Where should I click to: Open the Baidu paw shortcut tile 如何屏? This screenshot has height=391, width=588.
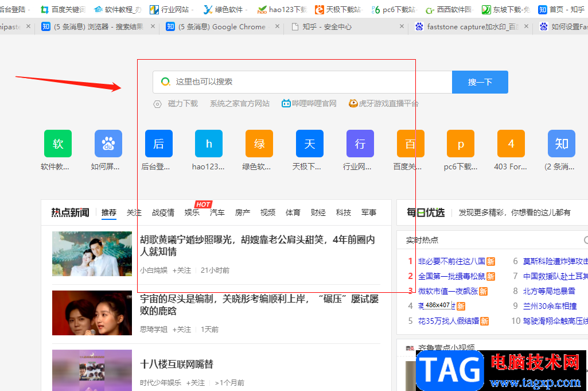pos(108,144)
